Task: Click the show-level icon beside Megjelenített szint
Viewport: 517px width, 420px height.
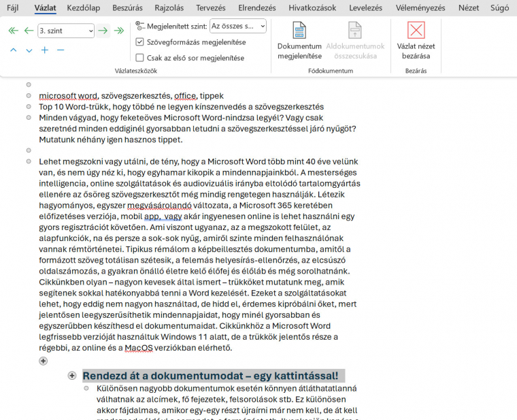Action: click(x=140, y=26)
